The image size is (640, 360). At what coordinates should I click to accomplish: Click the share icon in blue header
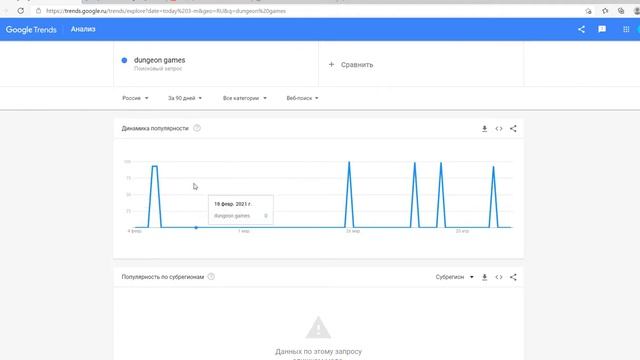pyautogui.click(x=581, y=29)
